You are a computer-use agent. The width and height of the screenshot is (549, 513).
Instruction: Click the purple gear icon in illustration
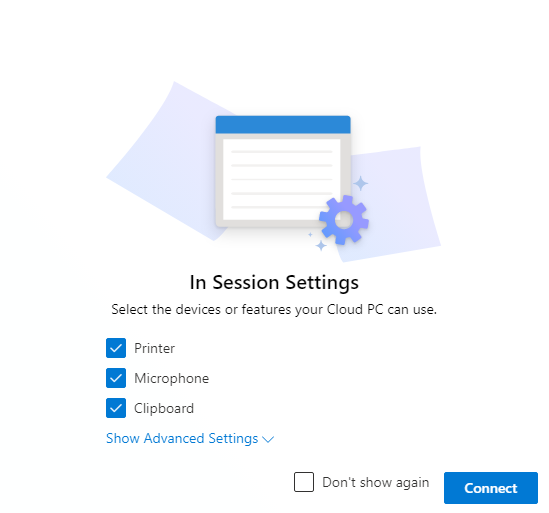point(344,220)
